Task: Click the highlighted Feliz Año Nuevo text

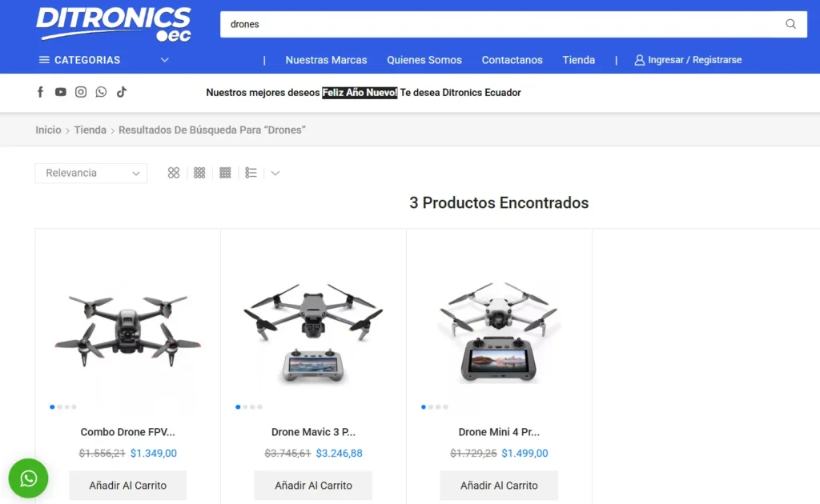Action: point(360,93)
